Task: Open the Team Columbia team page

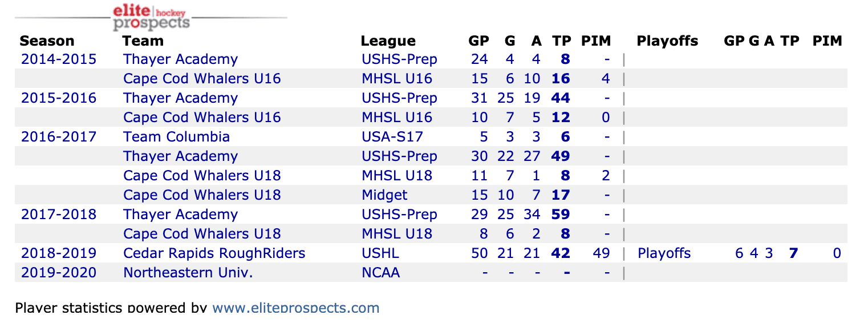Action: (176, 137)
